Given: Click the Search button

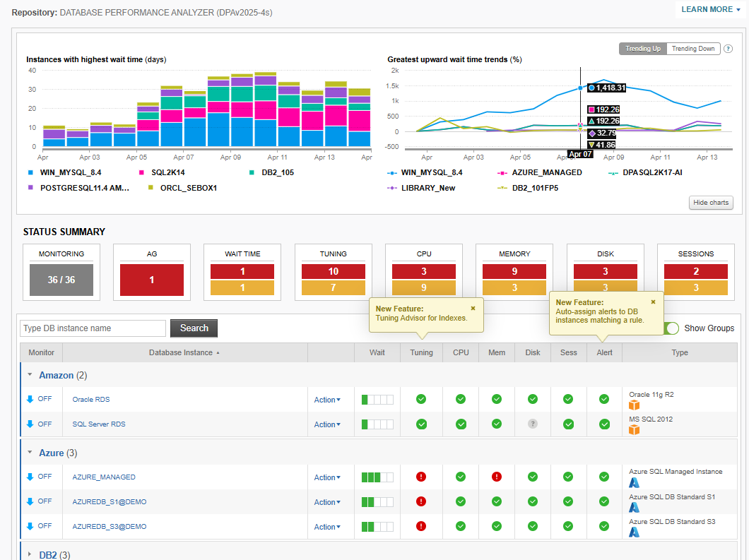Looking at the screenshot, I should 194,328.
